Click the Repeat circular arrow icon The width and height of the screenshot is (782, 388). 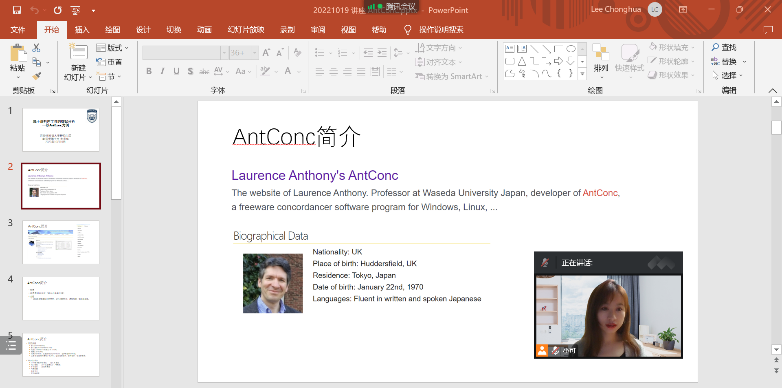[x=57, y=10]
